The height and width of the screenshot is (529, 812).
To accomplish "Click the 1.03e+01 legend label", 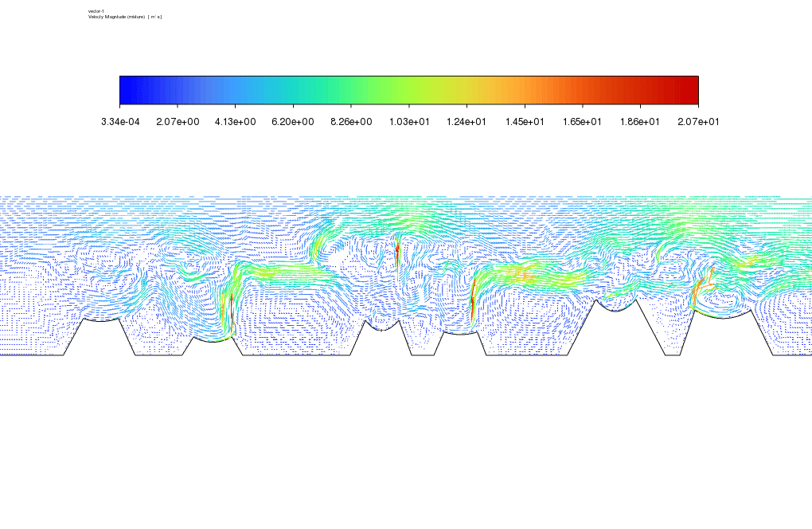I will [x=409, y=122].
